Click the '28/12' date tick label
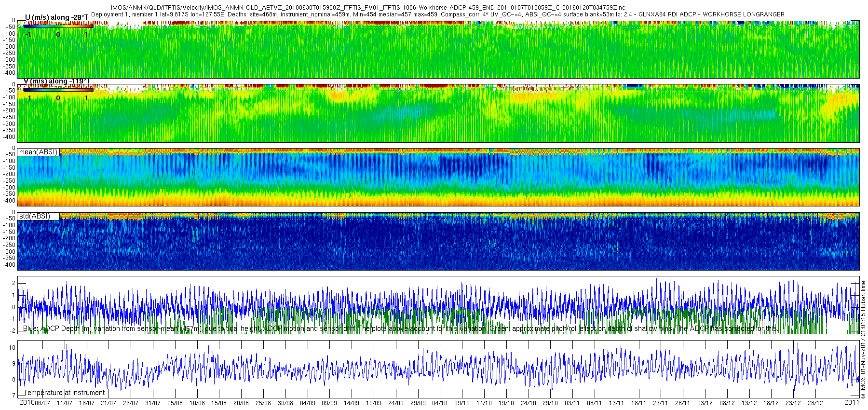The image size is (868, 410). 815,403
